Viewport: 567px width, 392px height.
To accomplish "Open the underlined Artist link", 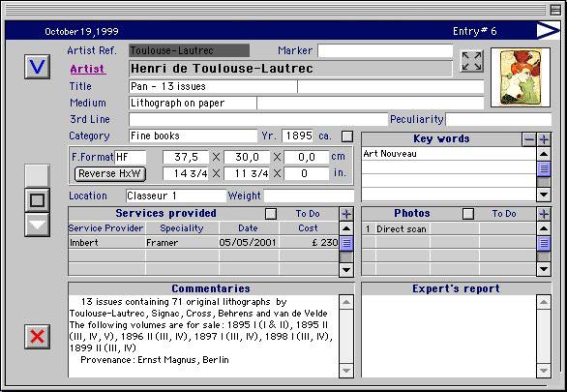I will (x=88, y=69).
